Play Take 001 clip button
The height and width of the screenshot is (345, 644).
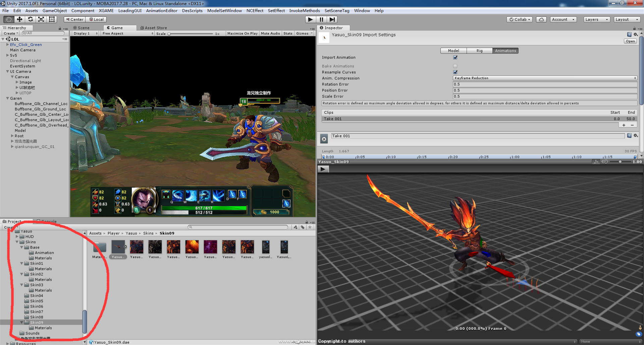point(324,139)
